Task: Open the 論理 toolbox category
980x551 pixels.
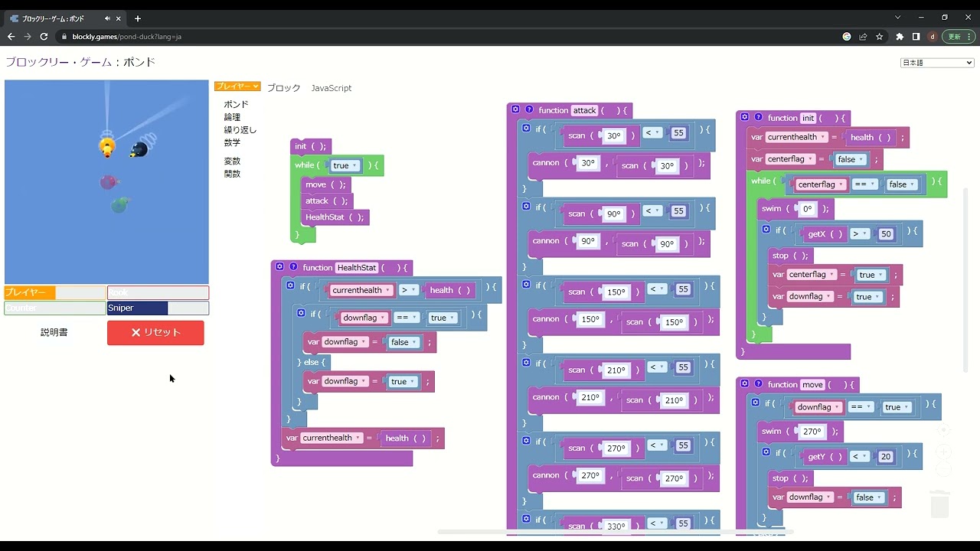Action: point(232,117)
